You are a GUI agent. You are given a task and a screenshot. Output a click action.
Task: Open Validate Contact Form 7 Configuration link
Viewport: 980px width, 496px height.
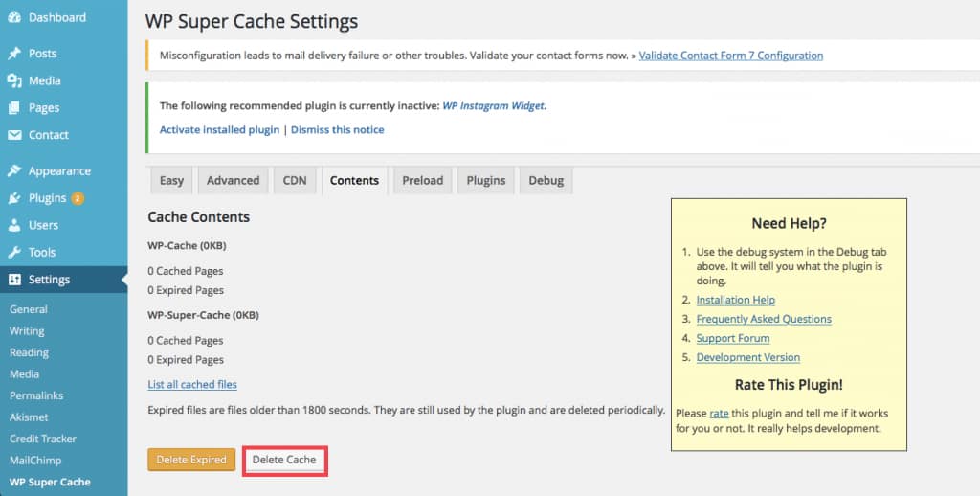(730, 56)
